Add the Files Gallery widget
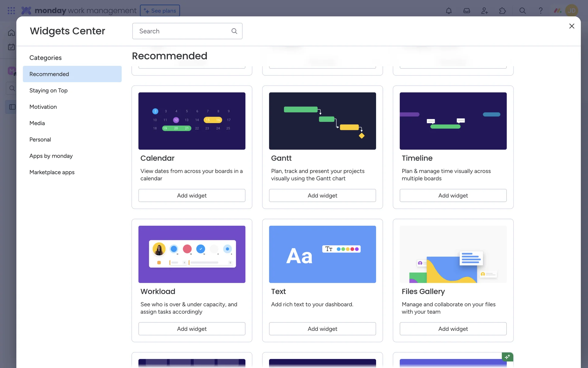The width and height of the screenshot is (588, 368). [453, 329]
